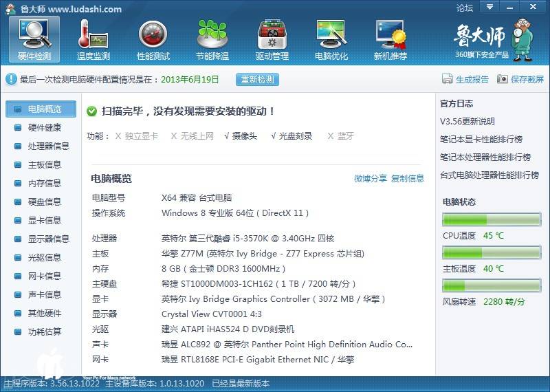Click the 生成报告 generate report icon
Image resolution: width=550 pixels, height=392 pixels.
coord(448,79)
